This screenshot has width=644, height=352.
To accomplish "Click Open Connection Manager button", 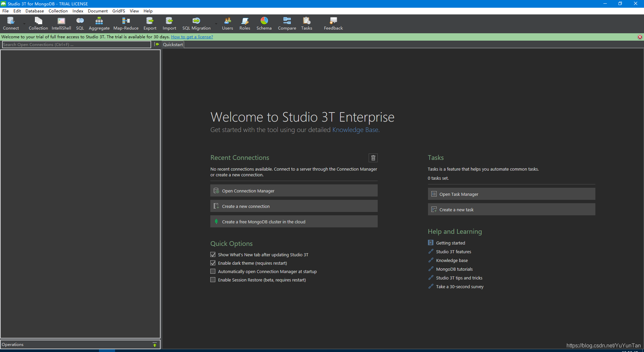I will point(294,190).
